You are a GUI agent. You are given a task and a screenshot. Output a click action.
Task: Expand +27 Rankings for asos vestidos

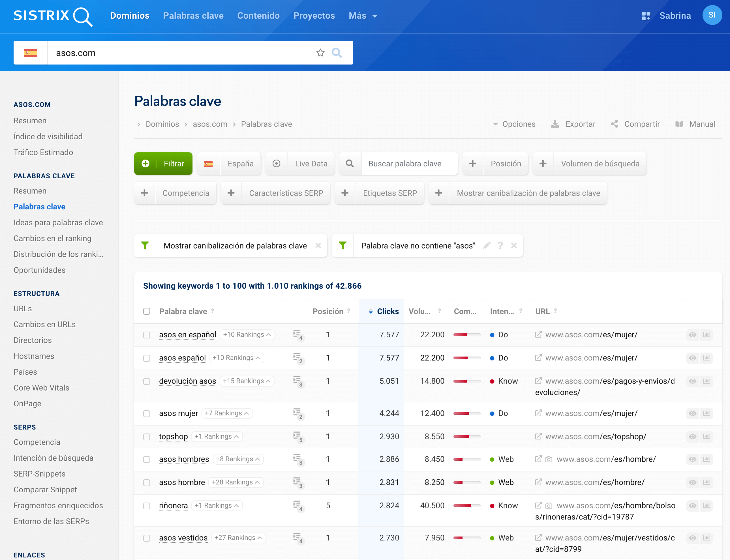[238, 538]
